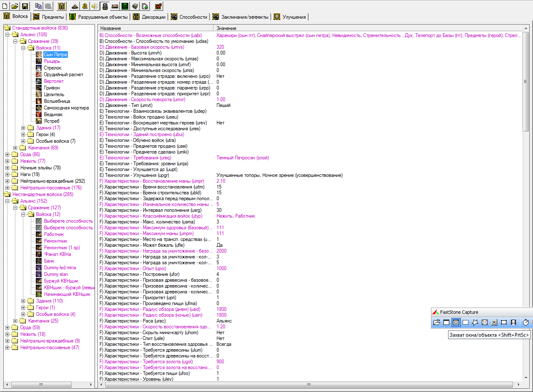Open the Terrain Editor from the toolbar
The width and height of the screenshot is (533, 392).
click(x=75, y=6)
